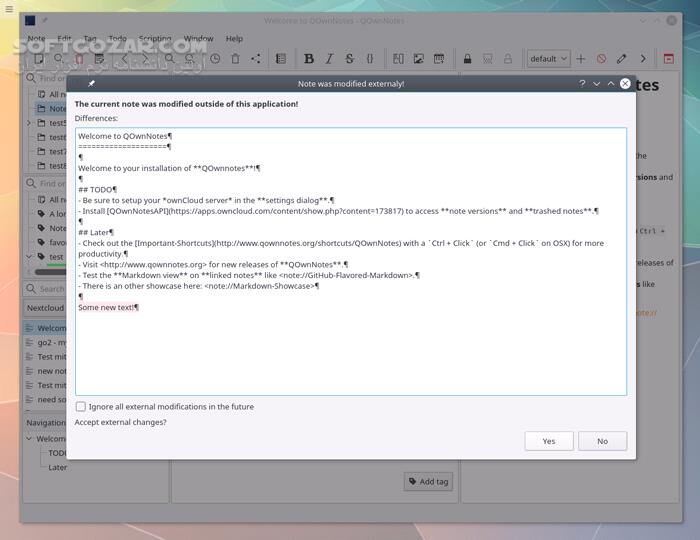Screen dimensions: 700x540
Task: Click the plus icon next to default combo
Action: tap(581, 59)
